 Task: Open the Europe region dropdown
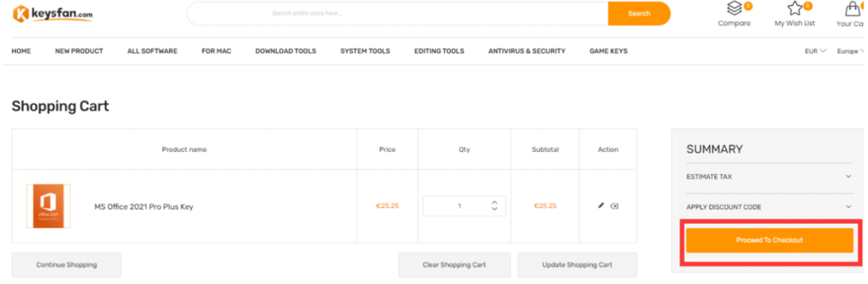click(850, 51)
